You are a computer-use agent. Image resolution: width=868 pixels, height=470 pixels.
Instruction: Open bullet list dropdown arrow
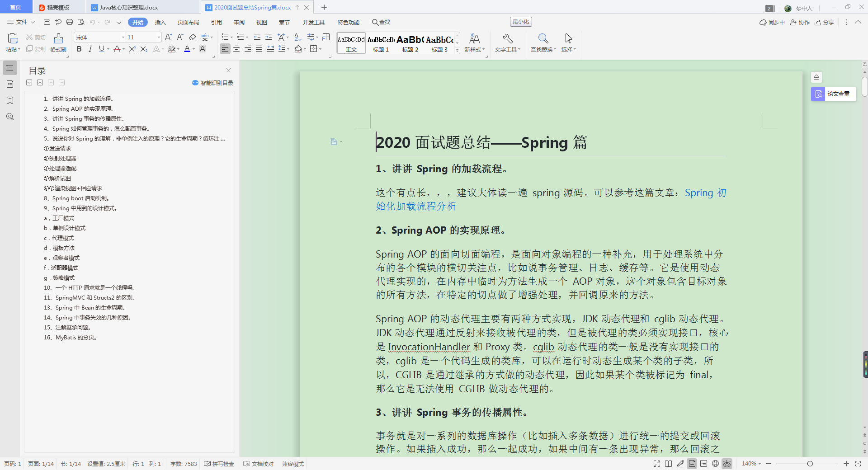coord(231,37)
